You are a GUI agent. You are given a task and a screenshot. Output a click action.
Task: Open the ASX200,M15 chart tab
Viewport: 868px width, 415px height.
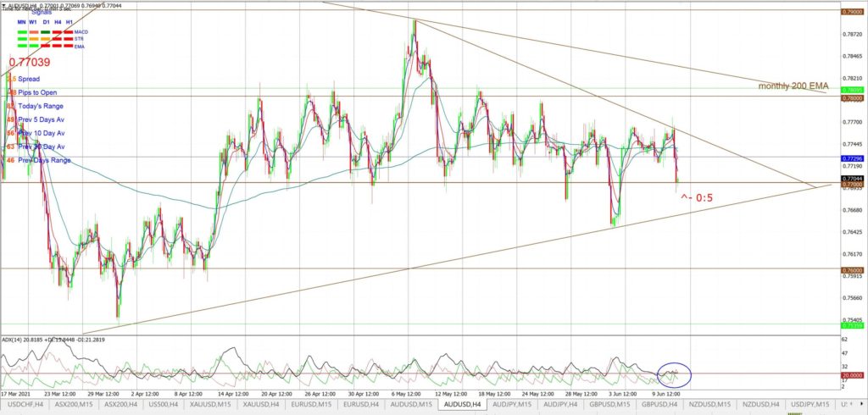pos(73,405)
